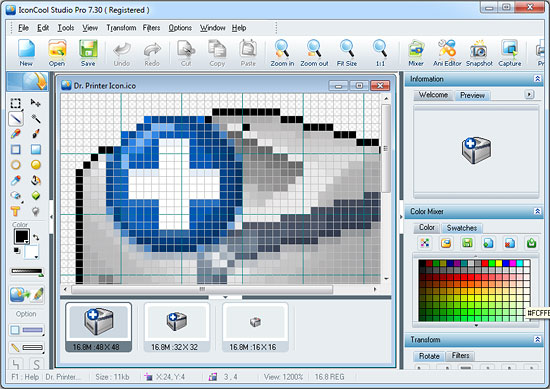This screenshot has width=550, height=389.
Task: Open the Filters tab in Transform
Action: [460, 356]
